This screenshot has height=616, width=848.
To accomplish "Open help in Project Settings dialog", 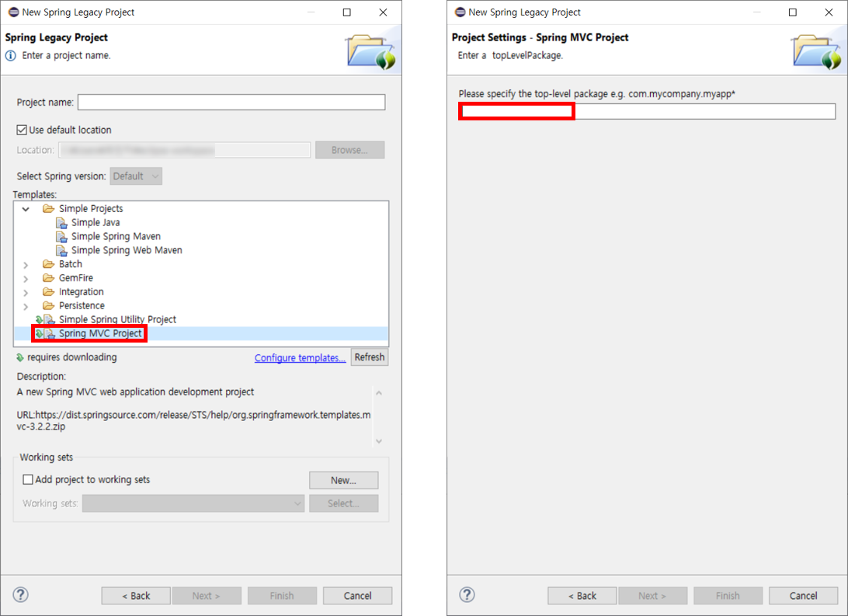I will tap(467, 595).
